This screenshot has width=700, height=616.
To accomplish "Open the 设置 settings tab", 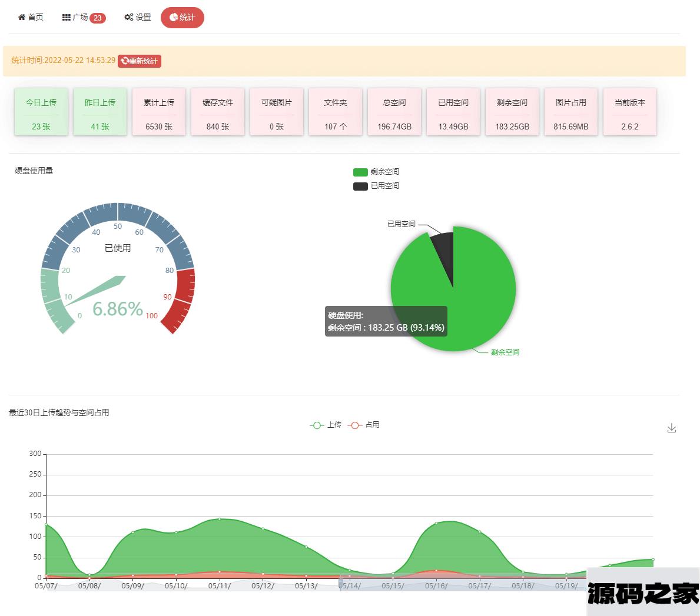I will [138, 18].
